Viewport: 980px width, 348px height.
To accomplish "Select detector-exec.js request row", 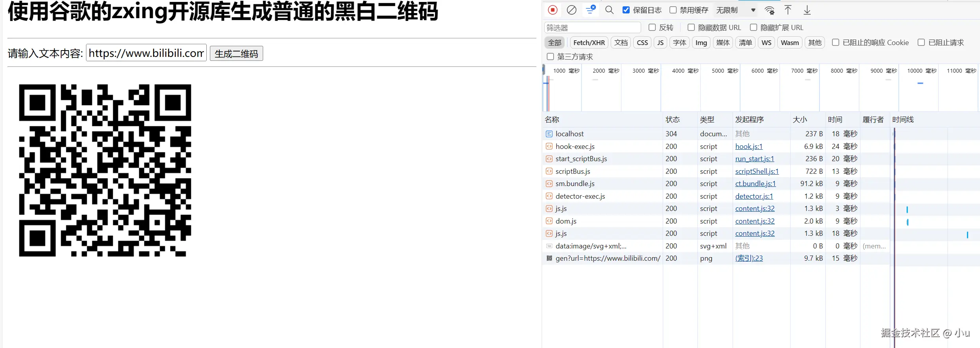I will point(761,196).
